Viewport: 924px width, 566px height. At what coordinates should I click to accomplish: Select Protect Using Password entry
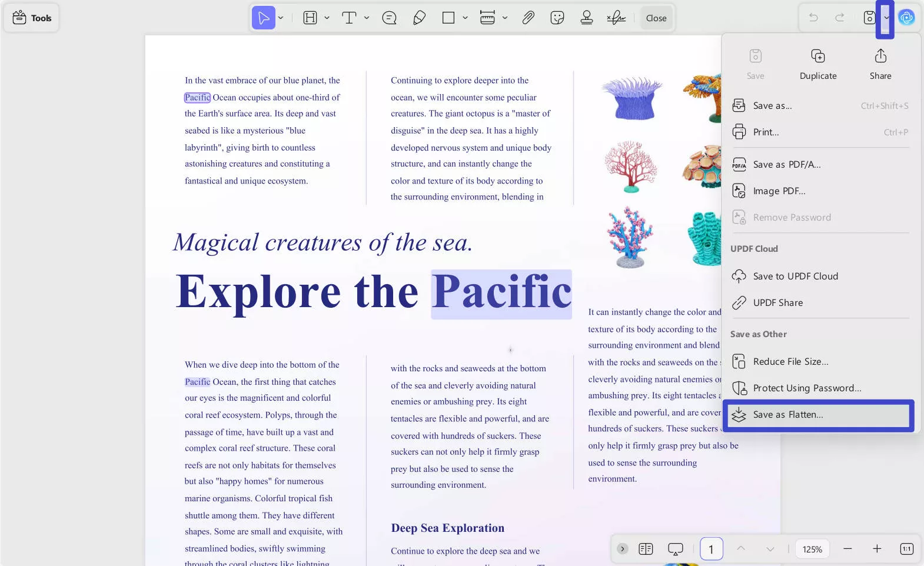(807, 388)
